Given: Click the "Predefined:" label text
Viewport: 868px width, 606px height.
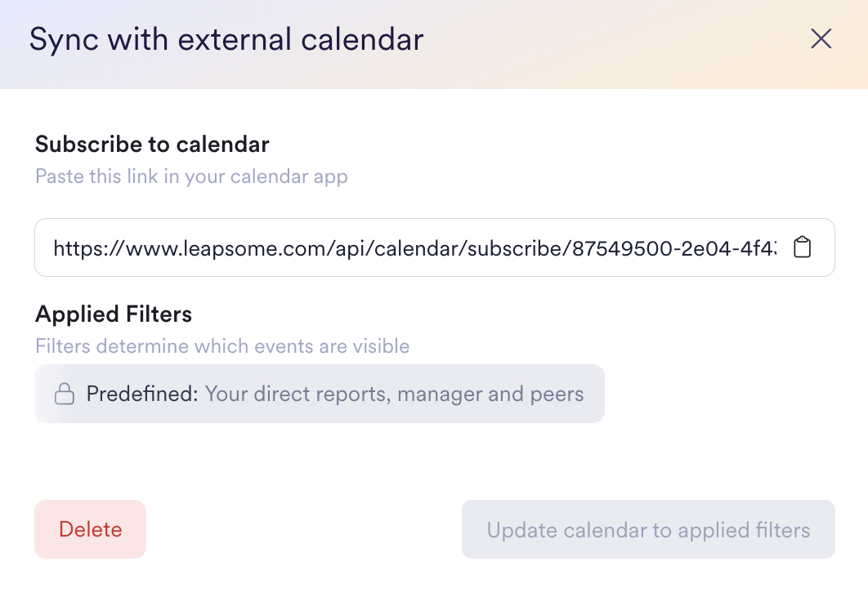Looking at the screenshot, I should pyautogui.click(x=142, y=394).
